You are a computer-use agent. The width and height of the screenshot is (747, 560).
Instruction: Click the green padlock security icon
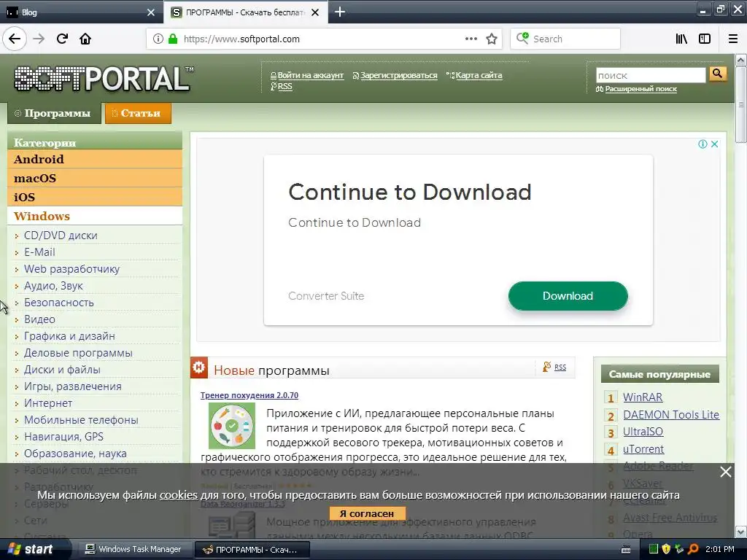point(172,39)
